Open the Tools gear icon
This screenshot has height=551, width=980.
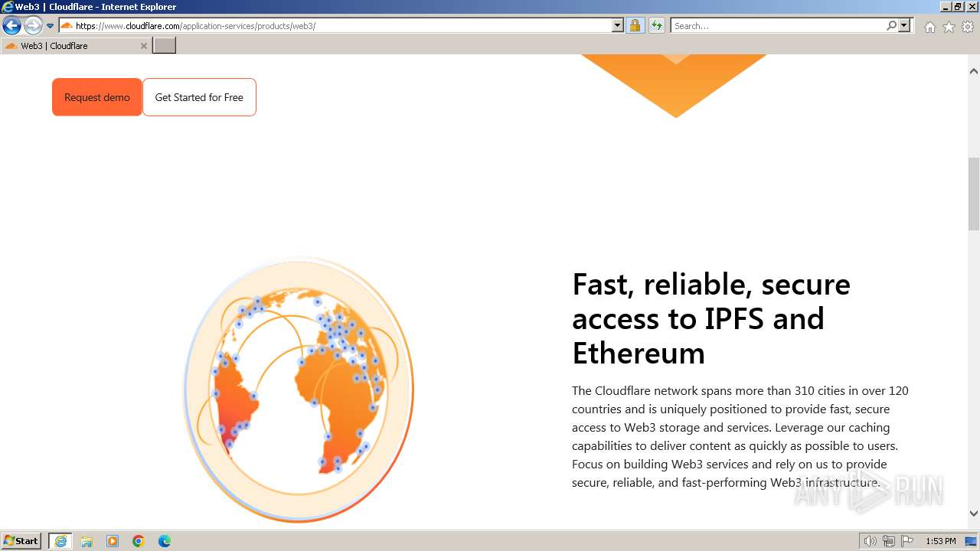pos(968,27)
